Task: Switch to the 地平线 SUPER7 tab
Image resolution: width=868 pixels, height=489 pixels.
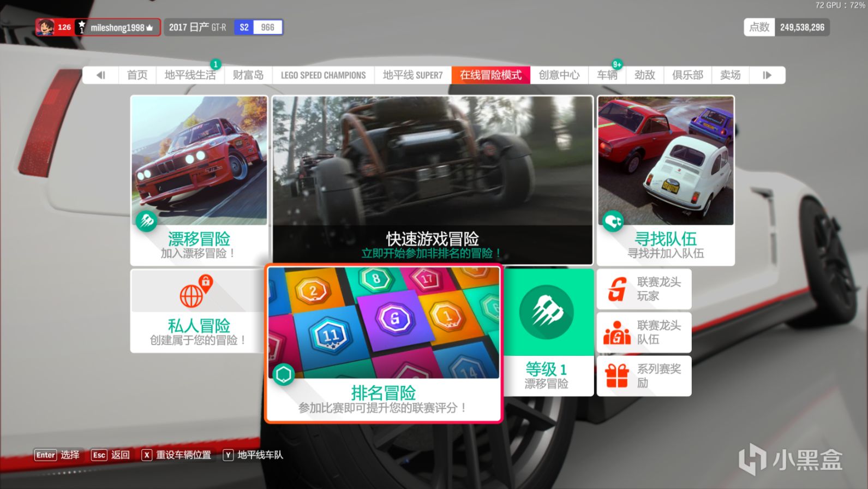Action: [413, 75]
